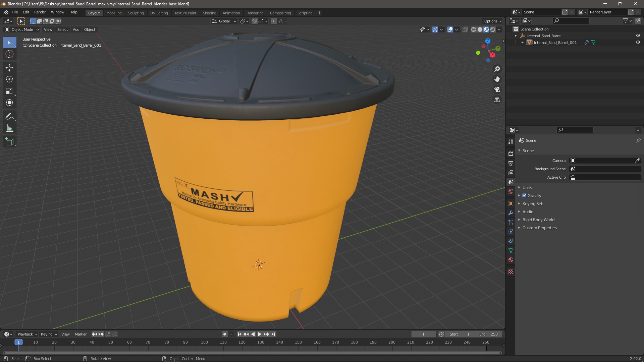Toggle auto keying record button

click(225, 334)
